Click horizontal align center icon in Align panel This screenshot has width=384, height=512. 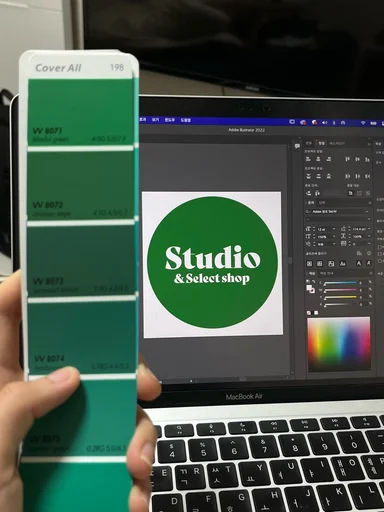click(318, 159)
